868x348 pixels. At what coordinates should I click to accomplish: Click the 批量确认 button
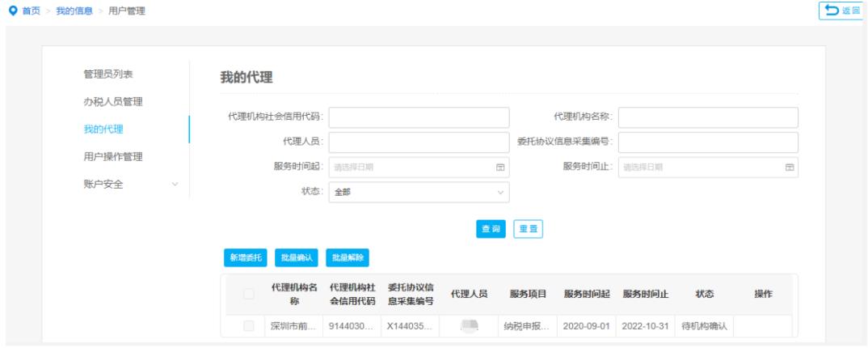pos(295,257)
